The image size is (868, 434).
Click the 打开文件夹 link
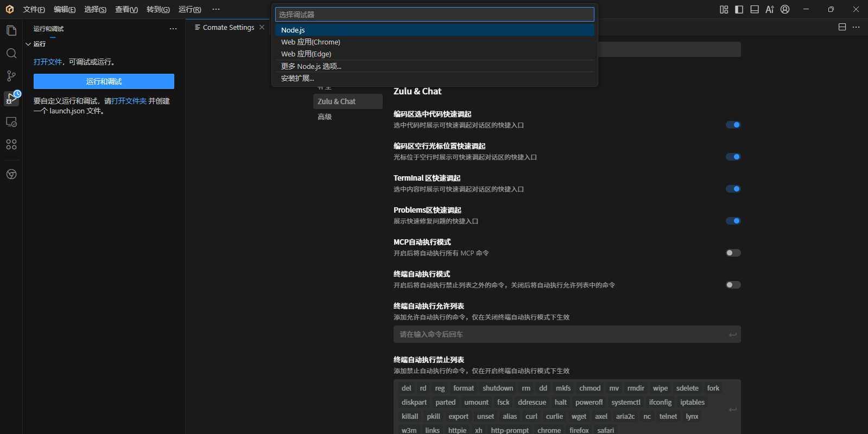click(129, 101)
